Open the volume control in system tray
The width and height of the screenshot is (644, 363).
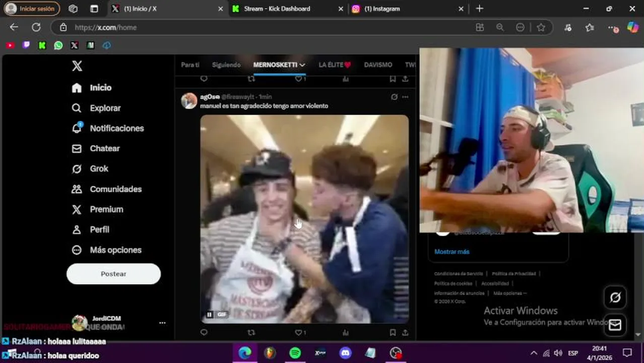(558, 353)
